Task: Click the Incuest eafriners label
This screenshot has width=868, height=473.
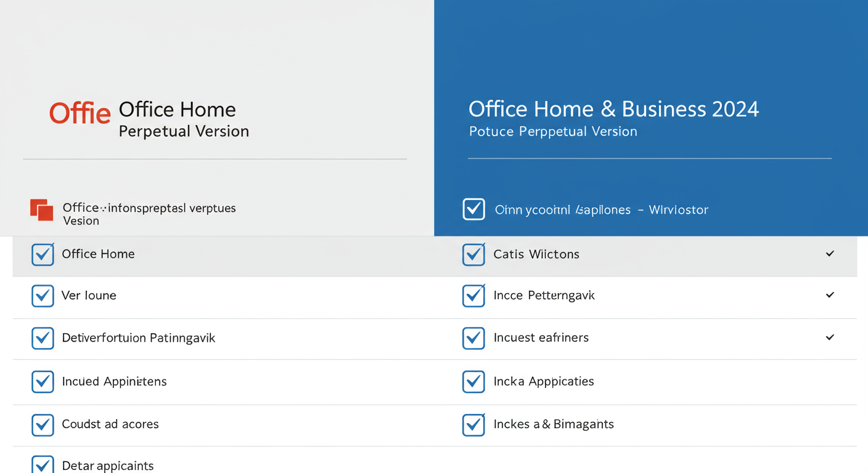Action: 541,338
